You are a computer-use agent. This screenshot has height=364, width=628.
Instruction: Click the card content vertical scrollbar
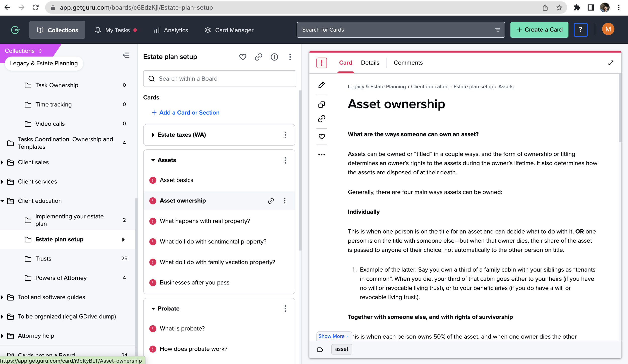(620, 108)
